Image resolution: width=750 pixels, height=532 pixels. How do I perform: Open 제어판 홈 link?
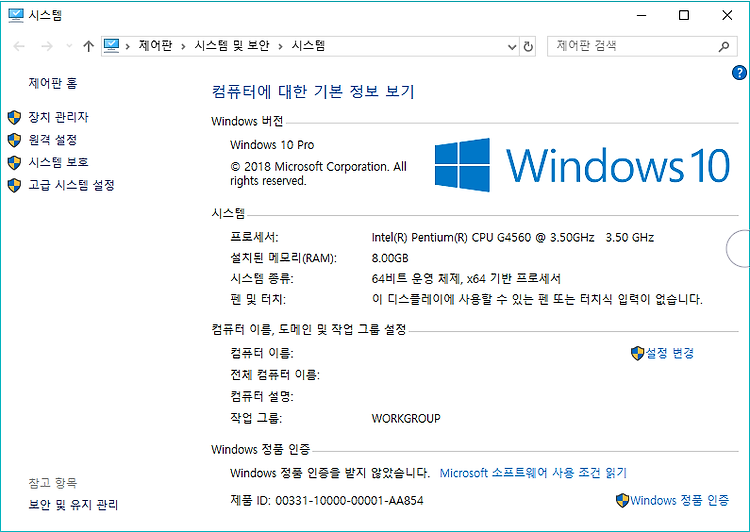(x=53, y=83)
